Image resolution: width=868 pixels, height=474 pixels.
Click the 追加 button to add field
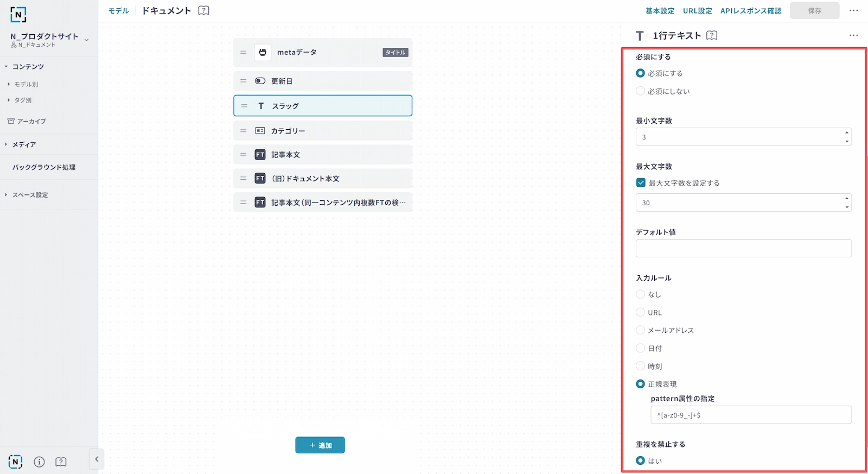[x=320, y=445]
